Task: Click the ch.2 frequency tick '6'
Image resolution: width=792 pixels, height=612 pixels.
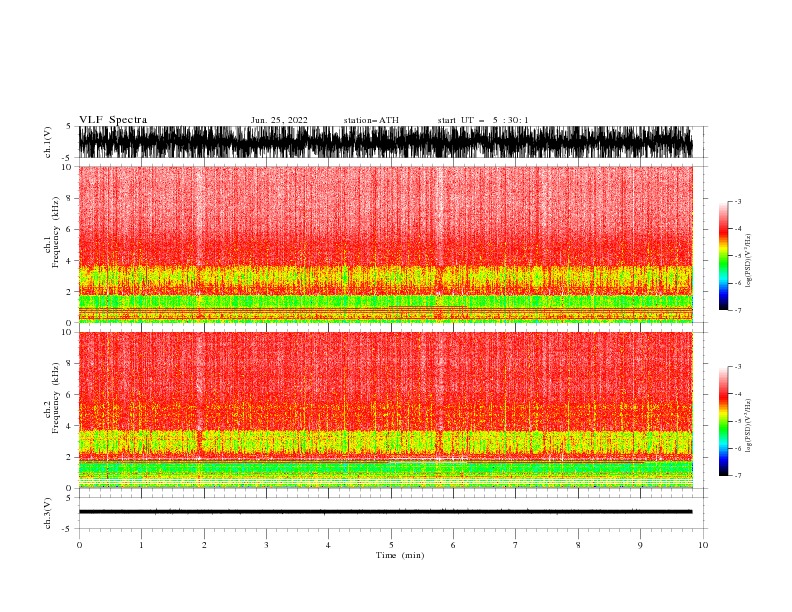Action: (69, 394)
